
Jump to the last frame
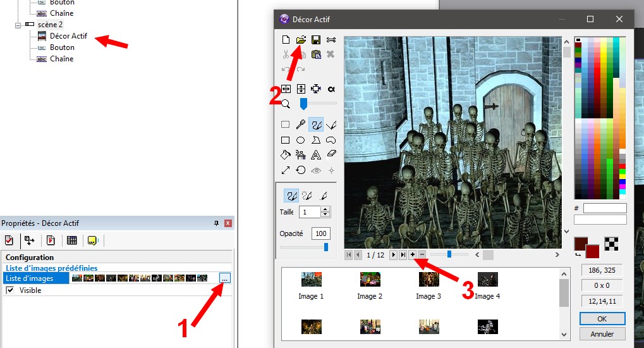403,254
